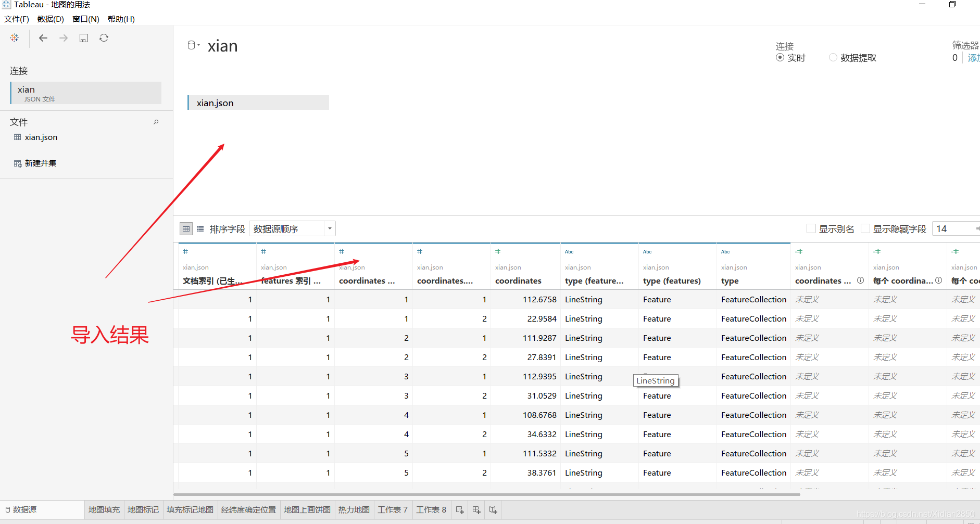This screenshot has width=980, height=524.
Task: Open the 窗口(N) menu
Action: (x=86, y=19)
